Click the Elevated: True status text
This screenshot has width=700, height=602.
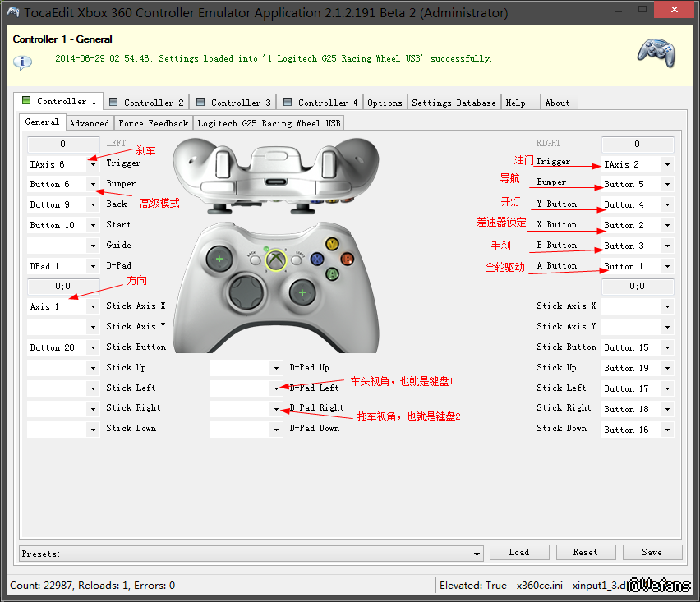(473, 585)
